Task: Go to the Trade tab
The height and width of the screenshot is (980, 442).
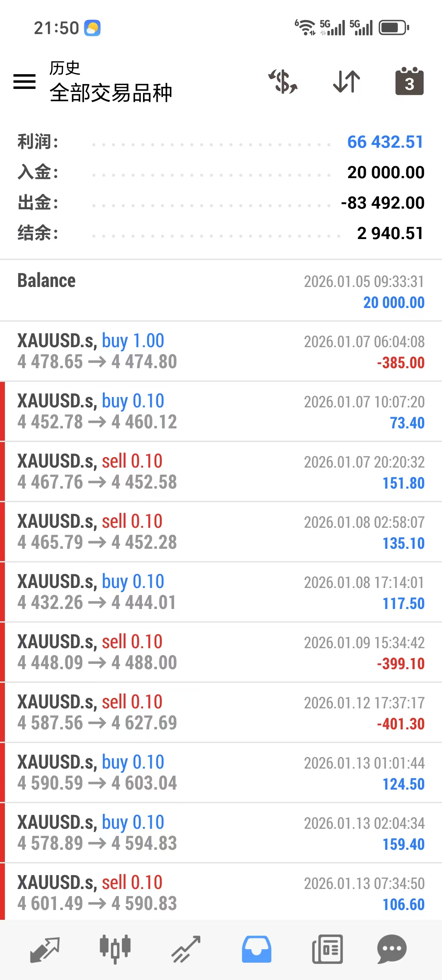Action: pyautogui.click(x=186, y=950)
